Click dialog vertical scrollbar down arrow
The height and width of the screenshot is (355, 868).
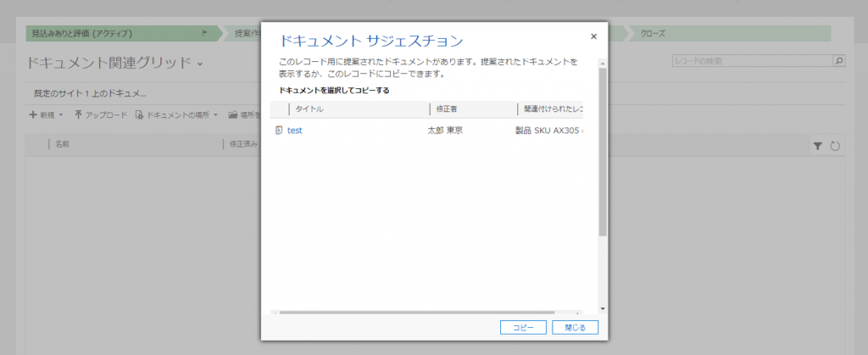pyautogui.click(x=603, y=308)
